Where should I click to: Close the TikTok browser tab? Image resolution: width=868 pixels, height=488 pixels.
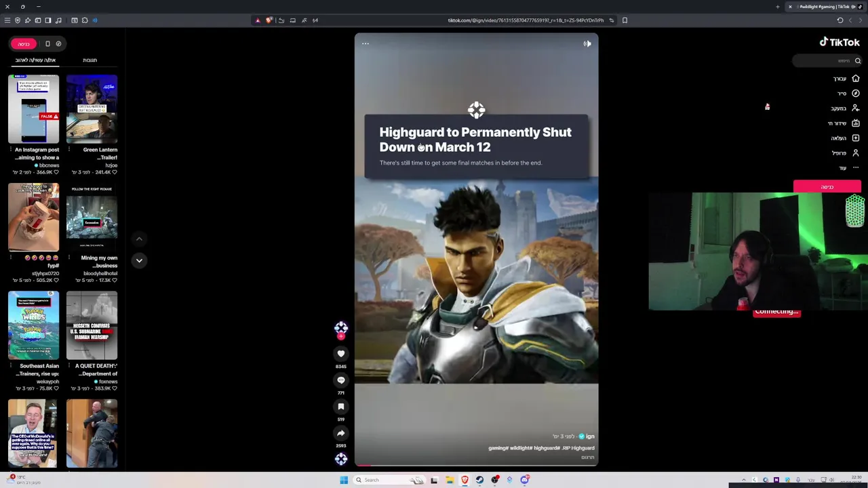point(790,7)
